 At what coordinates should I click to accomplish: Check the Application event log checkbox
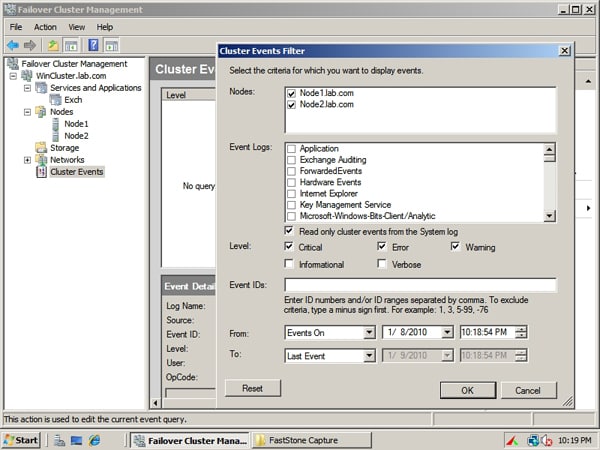click(x=291, y=148)
